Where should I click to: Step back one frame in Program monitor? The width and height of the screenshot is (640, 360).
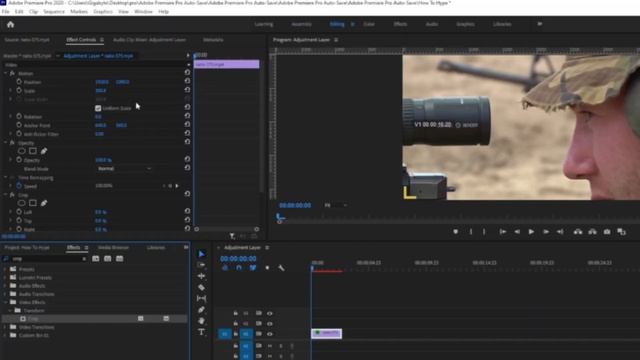(x=517, y=231)
